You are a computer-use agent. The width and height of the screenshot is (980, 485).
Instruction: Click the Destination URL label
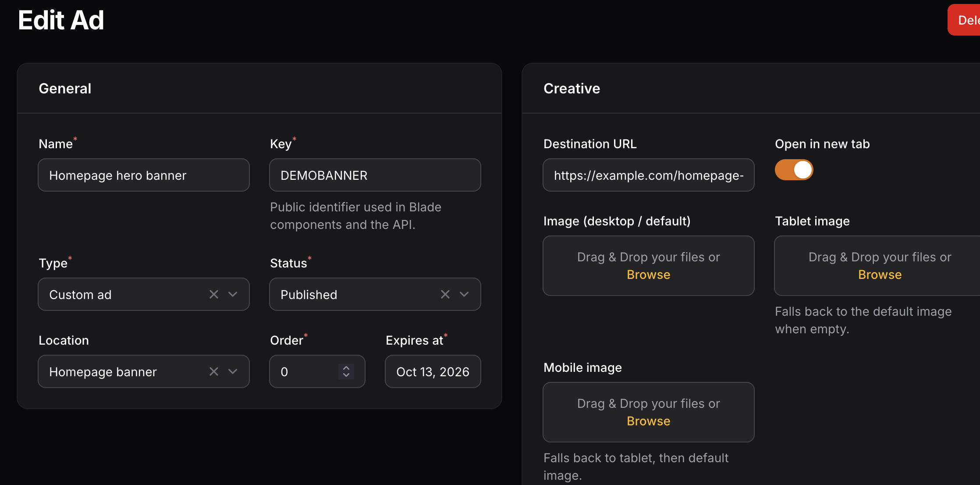point(590,144)
